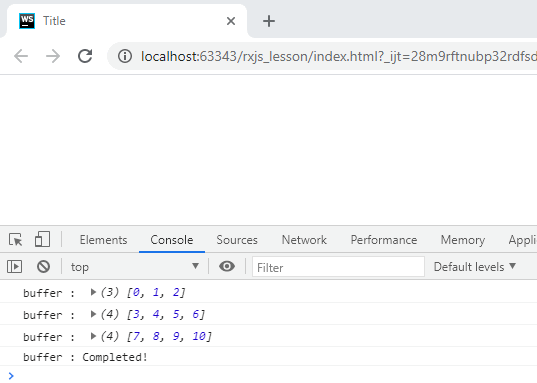
Task: Switch to the Console panel
Action: (172, 240)
